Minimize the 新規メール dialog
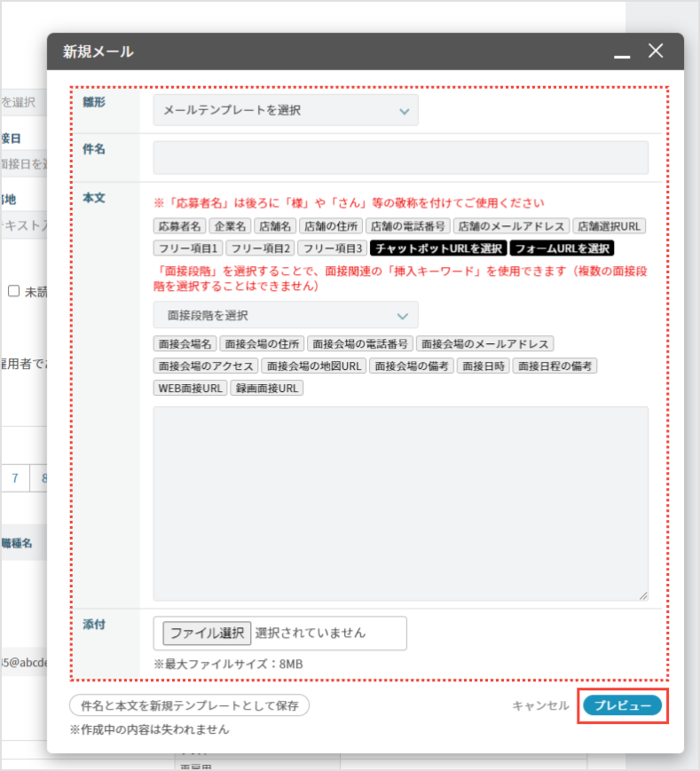This screenshot has height=771, width=700. (x=622, y=53)
